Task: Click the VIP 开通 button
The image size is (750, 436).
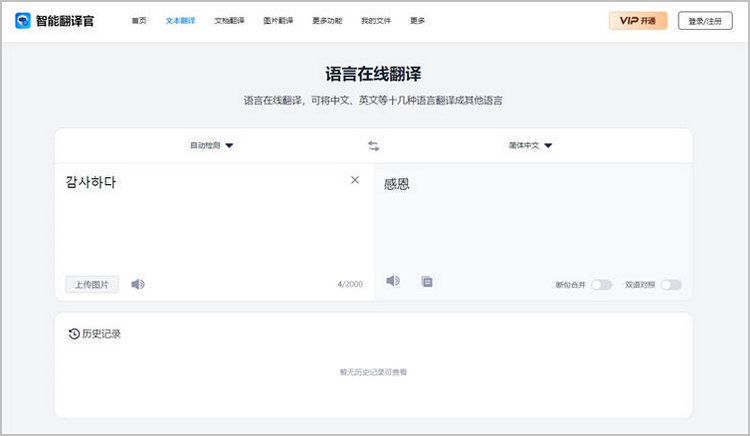Action: [x=638, y=21]
